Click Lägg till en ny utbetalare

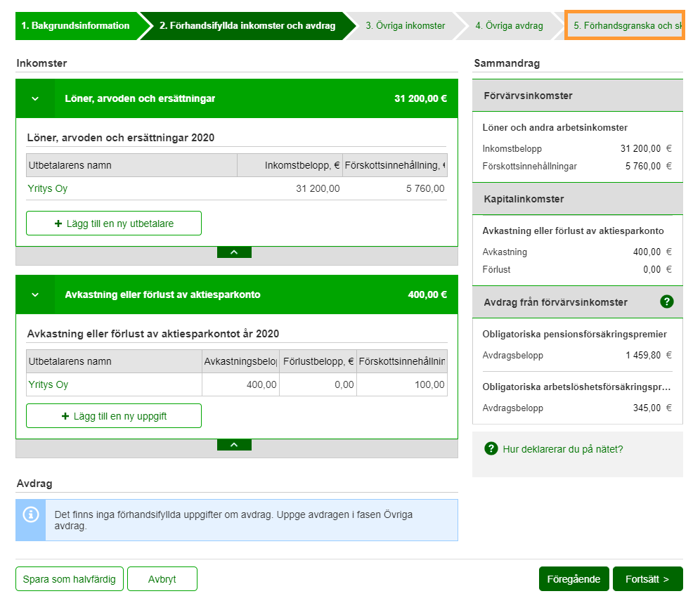pos(114,223)
